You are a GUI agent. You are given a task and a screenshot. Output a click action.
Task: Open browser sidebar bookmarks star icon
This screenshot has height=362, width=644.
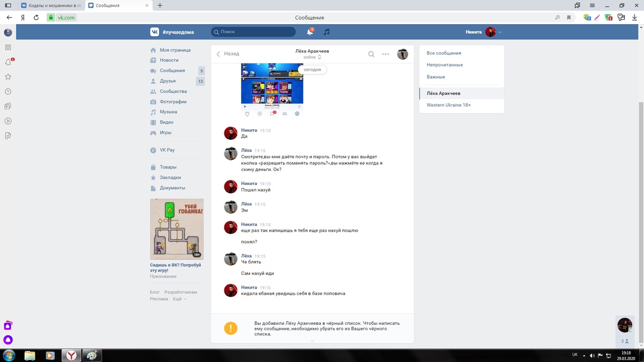8,77
